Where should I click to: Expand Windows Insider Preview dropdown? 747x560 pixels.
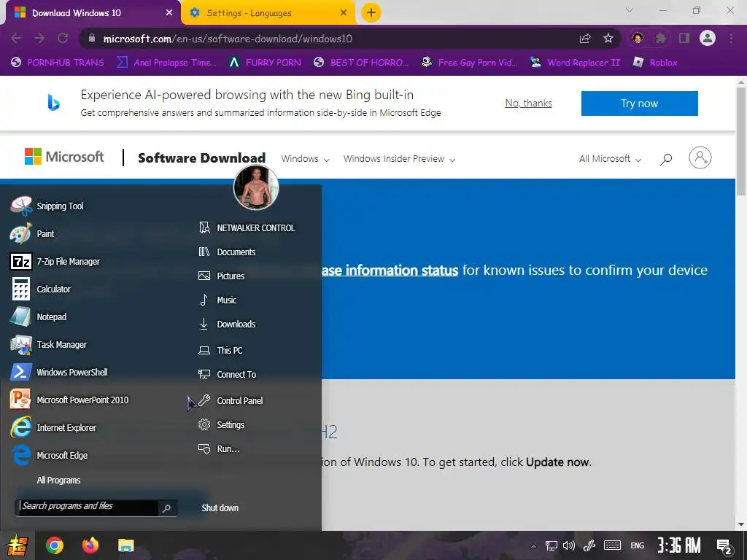coord(399,158)
